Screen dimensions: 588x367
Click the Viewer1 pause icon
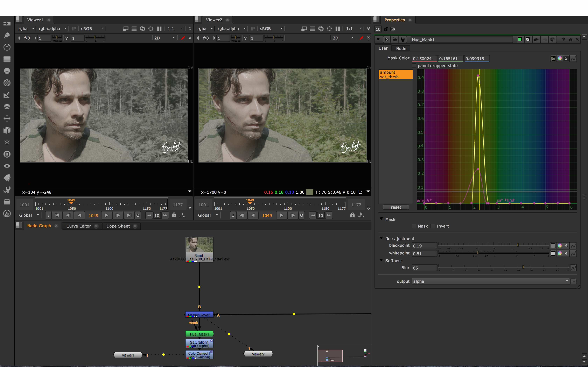click(x=159, y=29)
